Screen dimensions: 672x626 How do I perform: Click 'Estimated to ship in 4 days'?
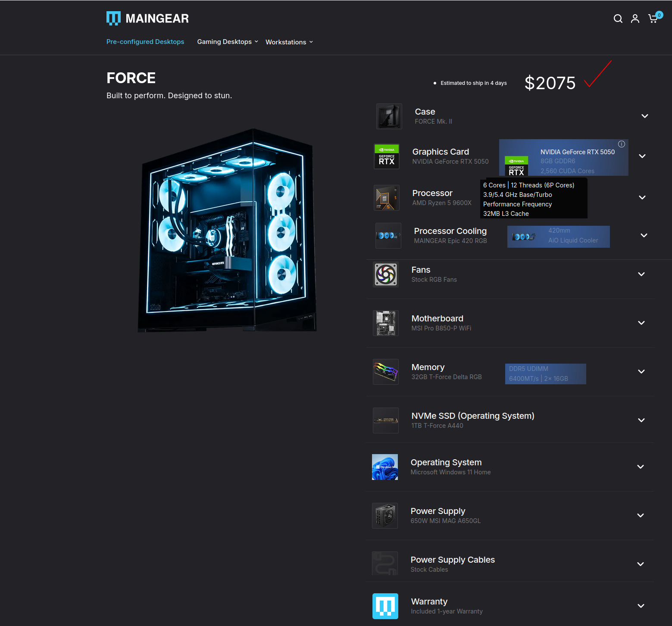click(x=474, y=83)
